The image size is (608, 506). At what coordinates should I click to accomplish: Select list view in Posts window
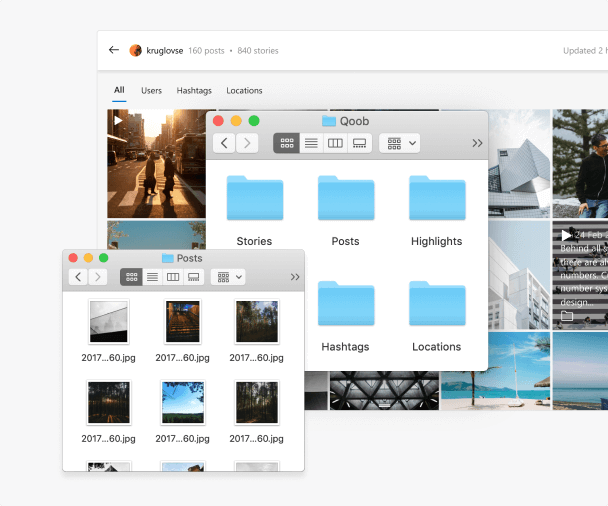[x=152, y=277]
